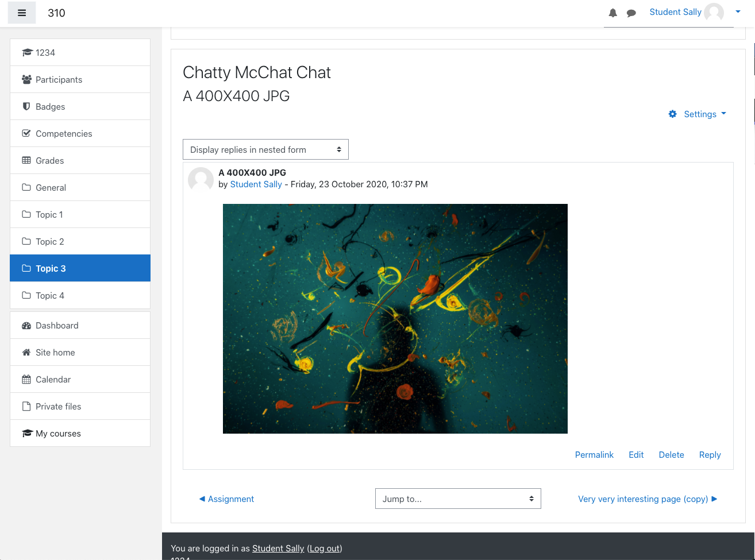
Task: Click the Settings gear icon
Action: tap(672, 114)
